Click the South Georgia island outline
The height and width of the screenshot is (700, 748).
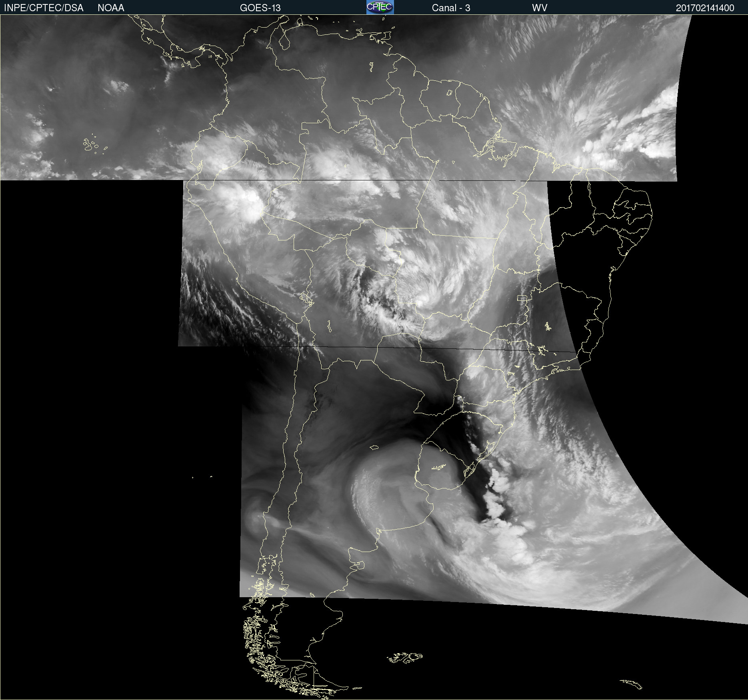coord(632,684)
